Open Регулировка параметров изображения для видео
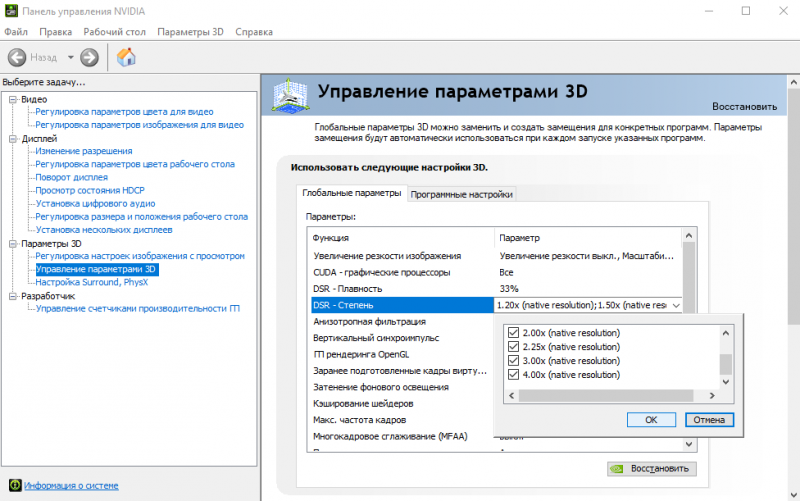800x501 pixels. [139, 125]
